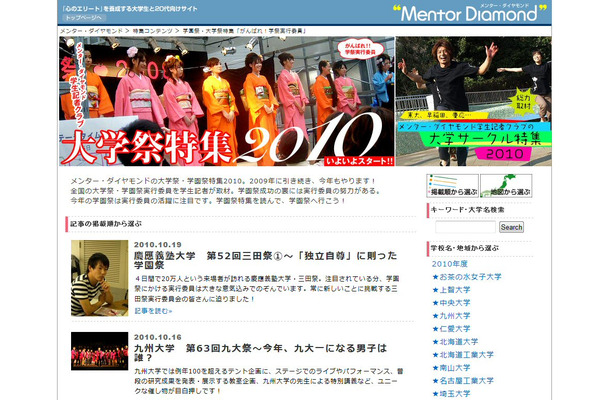
Task: Click the いよいよスタート!! red label
Action: tap(359, 161)
